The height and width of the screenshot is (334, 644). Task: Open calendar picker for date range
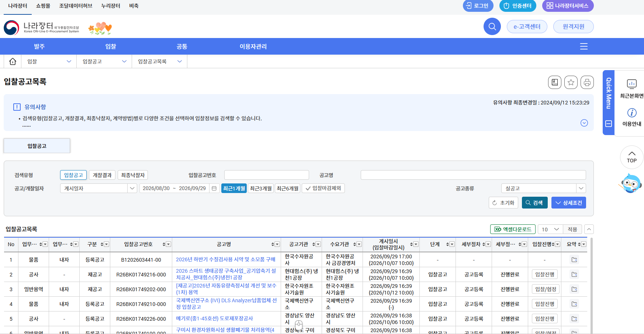(214, 188)
